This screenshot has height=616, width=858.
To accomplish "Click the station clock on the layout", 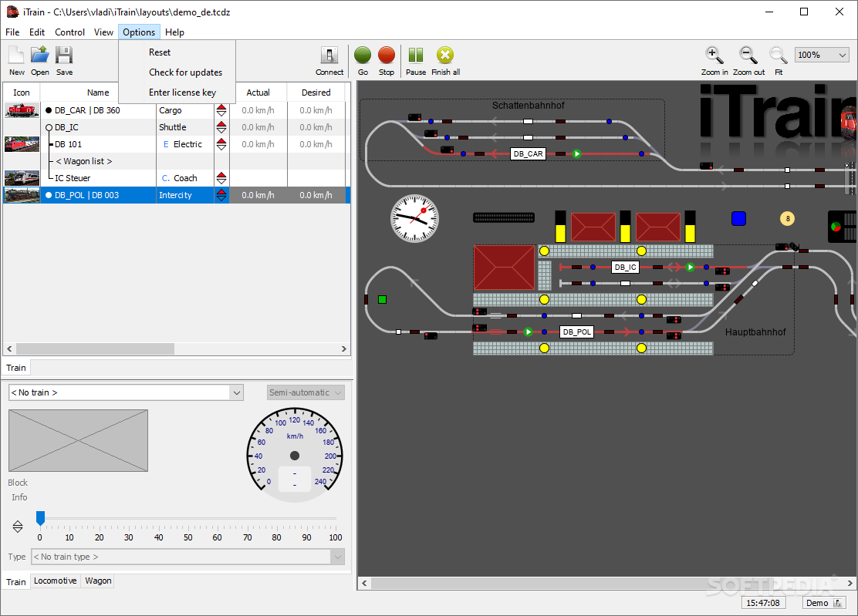I will coord(414,219).
